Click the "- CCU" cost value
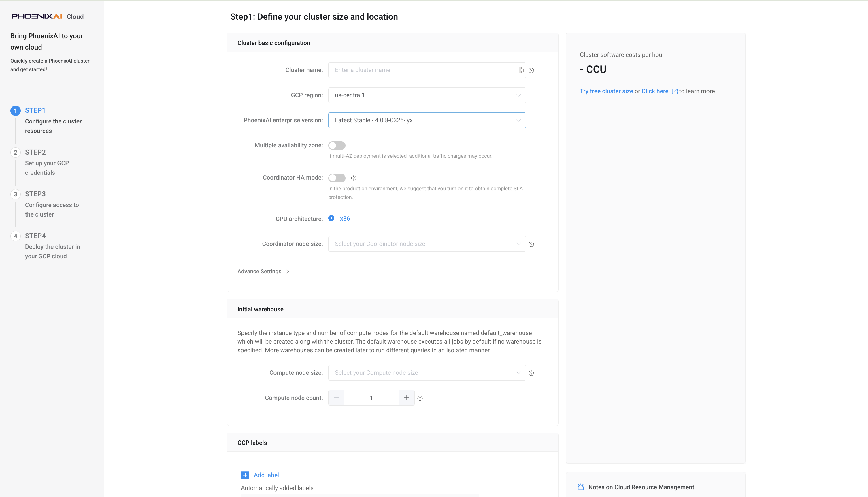The image size is (868, 497). point(593,69)
